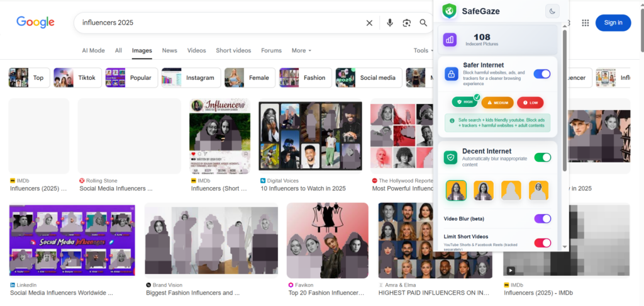Viewport: 644px width, 306px height.
Task: Clear the search box with X
Action: coord(369,23)
